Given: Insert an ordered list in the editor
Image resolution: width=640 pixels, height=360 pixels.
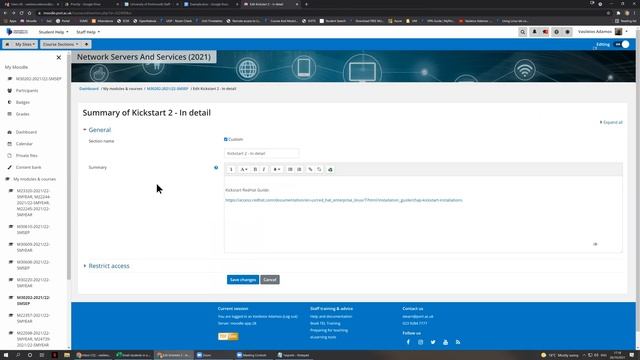Looking at the screenshot, I should coord(299,169).
